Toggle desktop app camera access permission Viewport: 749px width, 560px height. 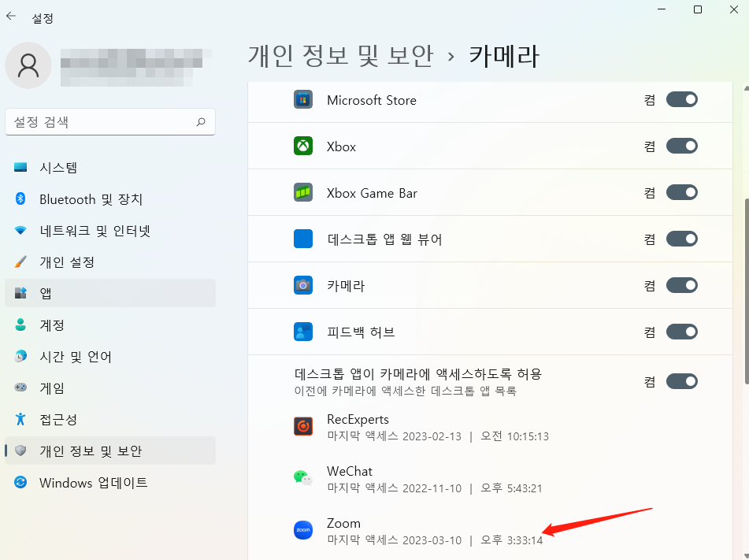[x=682, y=380]
